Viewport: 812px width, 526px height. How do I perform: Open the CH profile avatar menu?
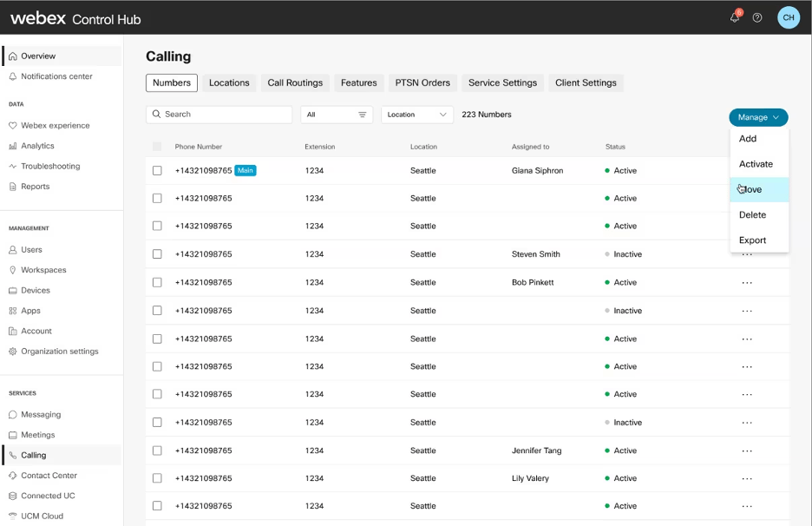[788, 16]
